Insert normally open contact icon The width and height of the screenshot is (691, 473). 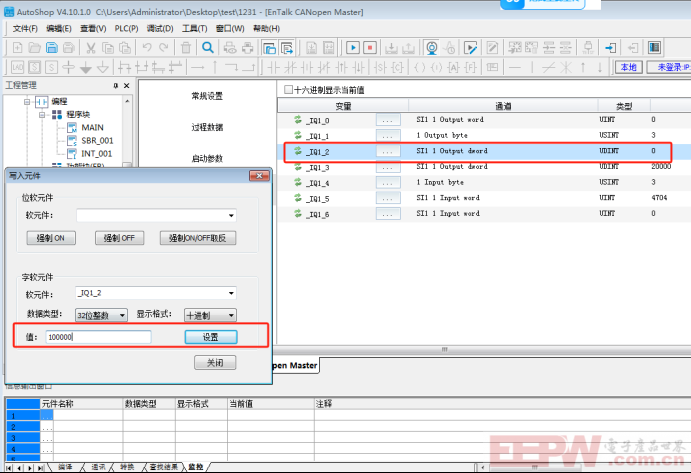pyautogui.click(x=273, y=67)
